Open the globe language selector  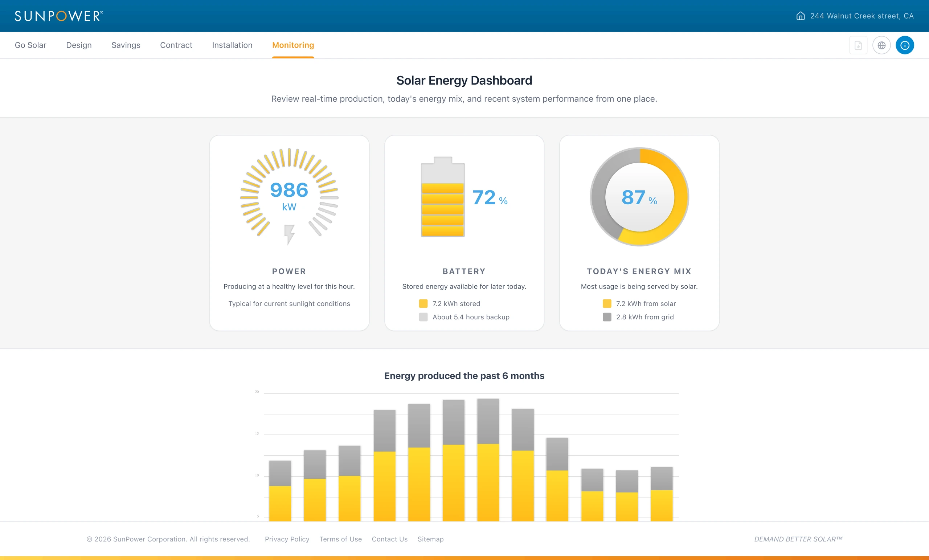(881, 45)
